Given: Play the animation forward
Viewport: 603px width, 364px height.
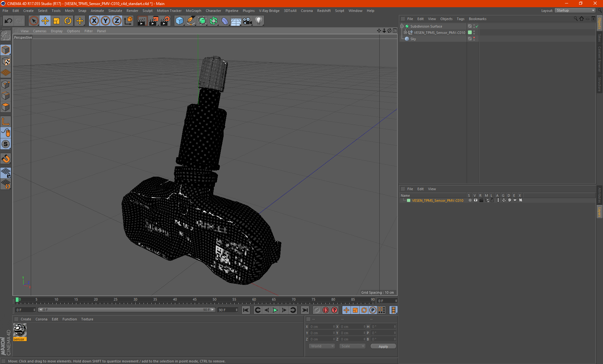Looking at the screenshot, I should coord(275,310).
